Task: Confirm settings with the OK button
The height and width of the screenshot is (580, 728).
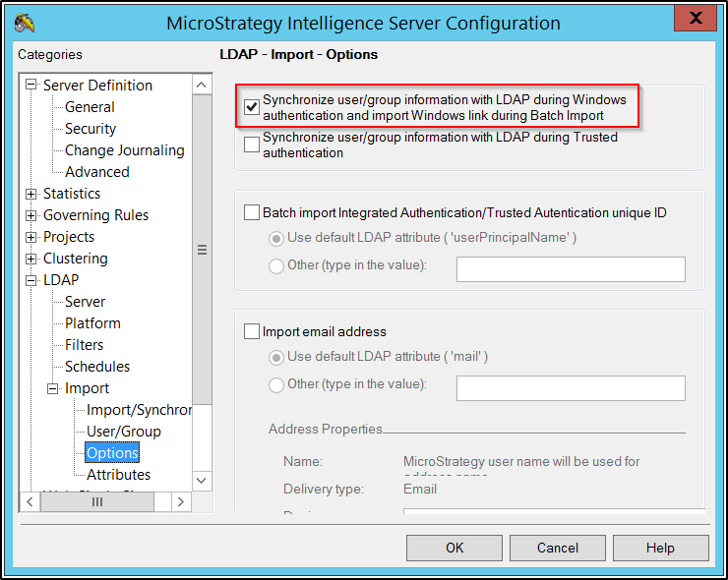Action: [455, 548]
